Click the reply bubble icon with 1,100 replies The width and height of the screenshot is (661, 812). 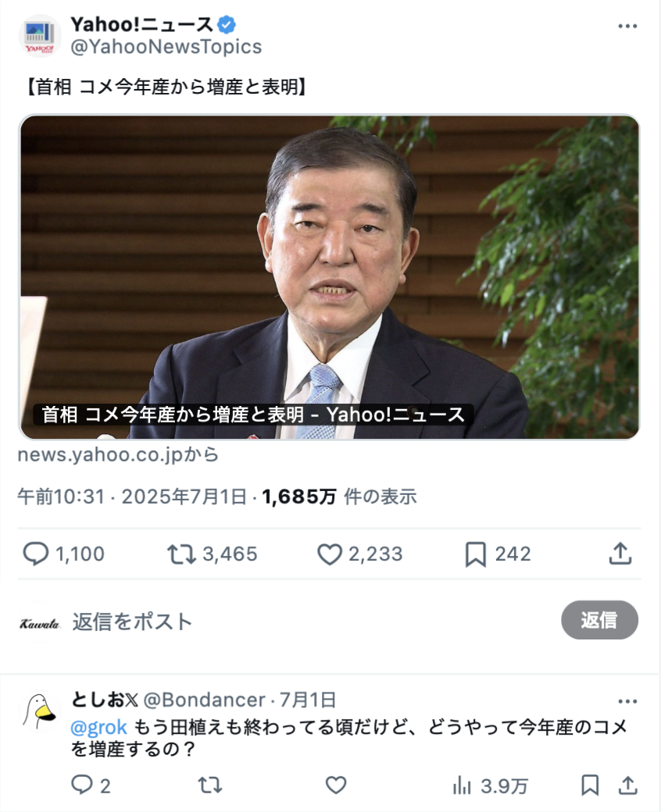click(x=35, y=554)
